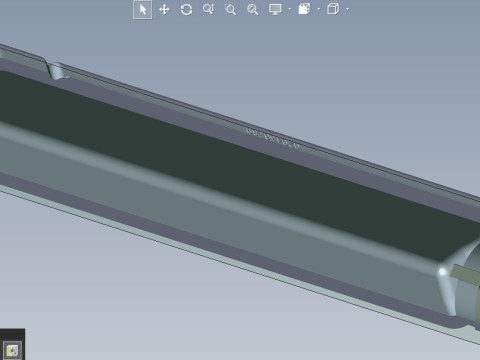Viewport: 480px width, 360px height.
Task: Choose the Pan move tool
Action: pos(164,10)
